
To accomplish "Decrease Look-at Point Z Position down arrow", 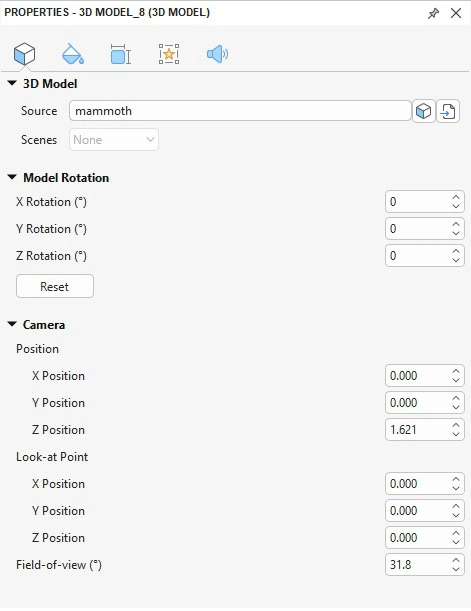I will tap(456, 542).
